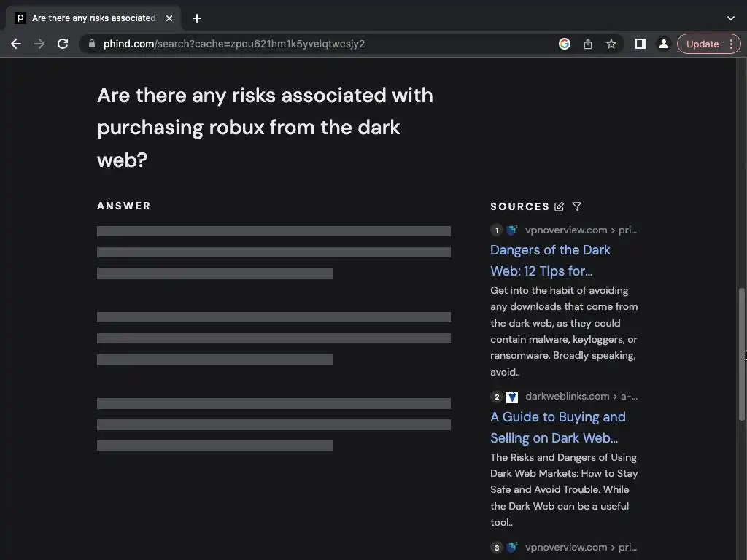The image size is (747, 560).
Task: Toggle the browser side panel icon
Action: click(x=640, y=44)
